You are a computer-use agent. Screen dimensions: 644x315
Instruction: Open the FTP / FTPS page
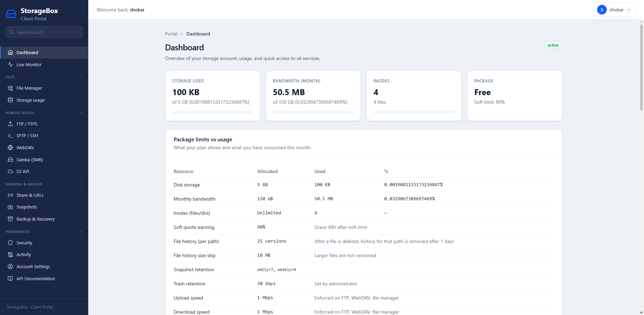coord(44,124)
